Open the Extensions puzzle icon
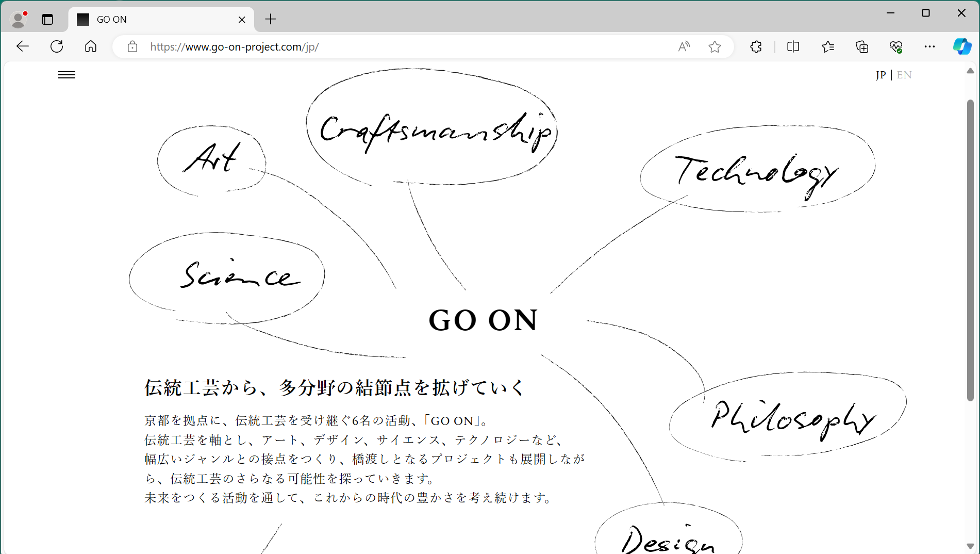The height and width of the screenshot is (554, 980). (756, 47)
